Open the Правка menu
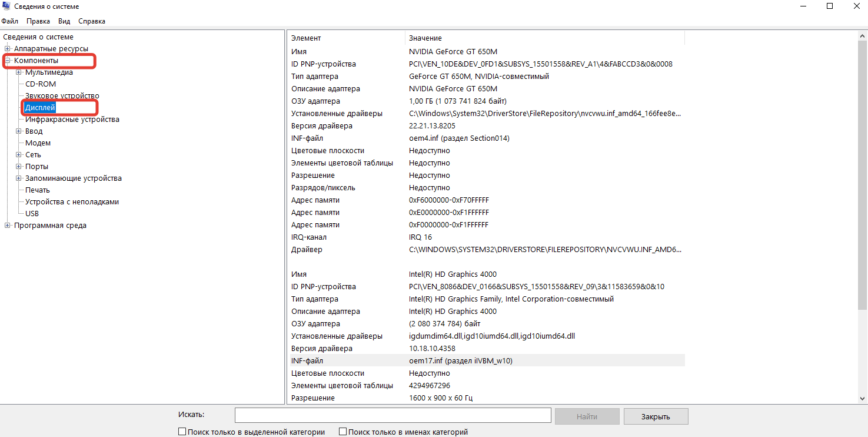Image resolution: width=868 pixels, height=437 pixels. (38, 21)
